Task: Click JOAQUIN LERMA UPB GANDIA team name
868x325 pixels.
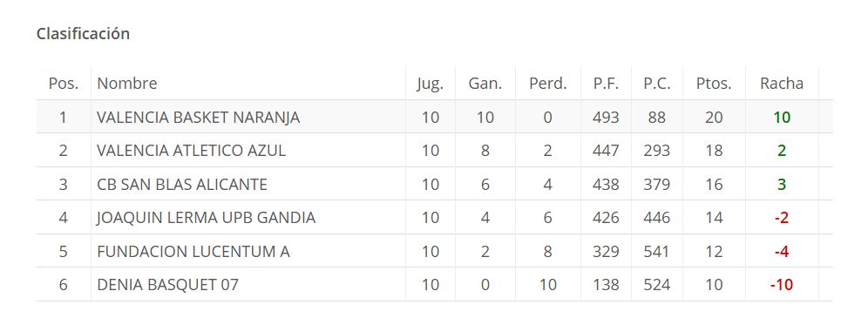Action: [206, 218]
